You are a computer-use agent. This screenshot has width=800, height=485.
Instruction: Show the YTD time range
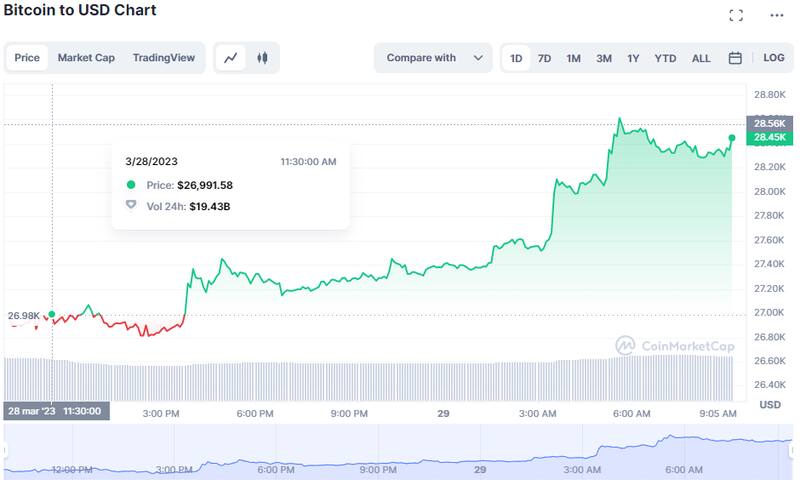click(x=665, y=58)
